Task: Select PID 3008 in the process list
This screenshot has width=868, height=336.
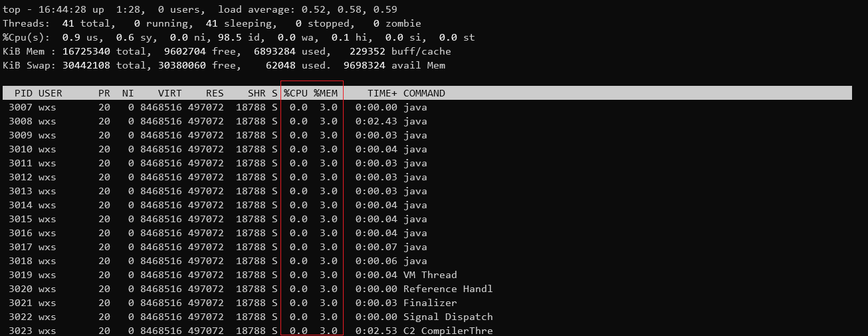Action: click(x=21, y=121)
